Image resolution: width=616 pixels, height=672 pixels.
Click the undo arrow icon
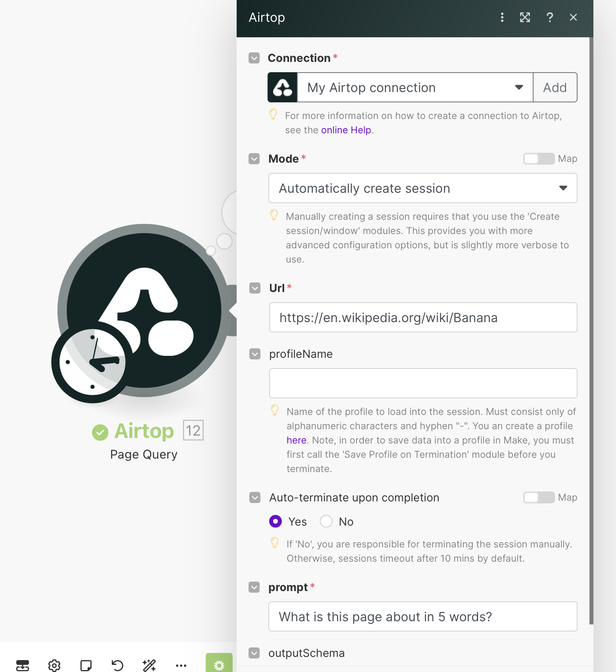point(117,665)
